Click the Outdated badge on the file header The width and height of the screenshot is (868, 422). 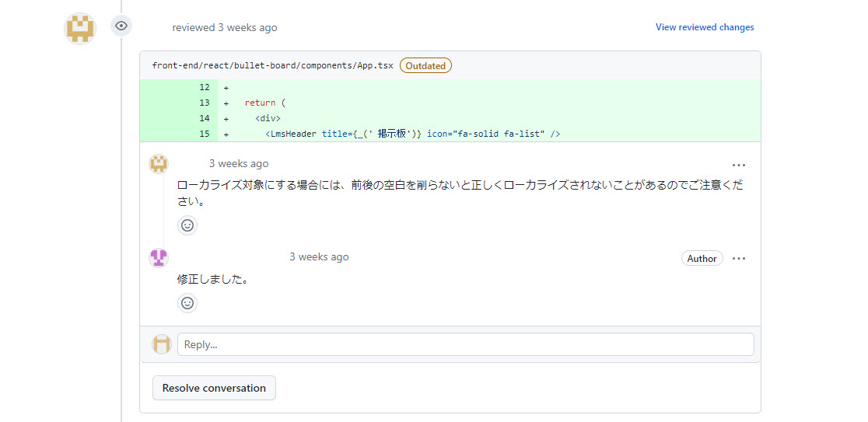tap(425, 66)
